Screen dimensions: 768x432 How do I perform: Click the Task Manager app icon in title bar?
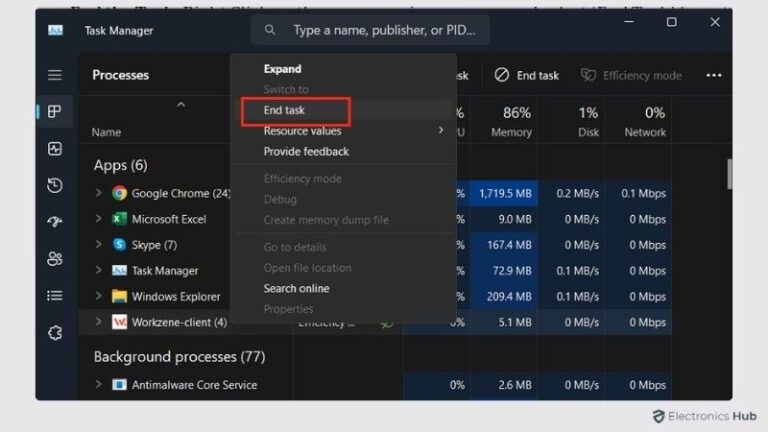[55, 30]
